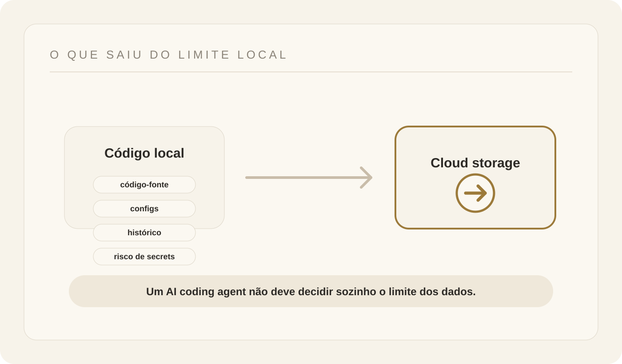Click the arrowhead of the long connector arrow
This screenshot has width=622, height=364.
point(366,178)
